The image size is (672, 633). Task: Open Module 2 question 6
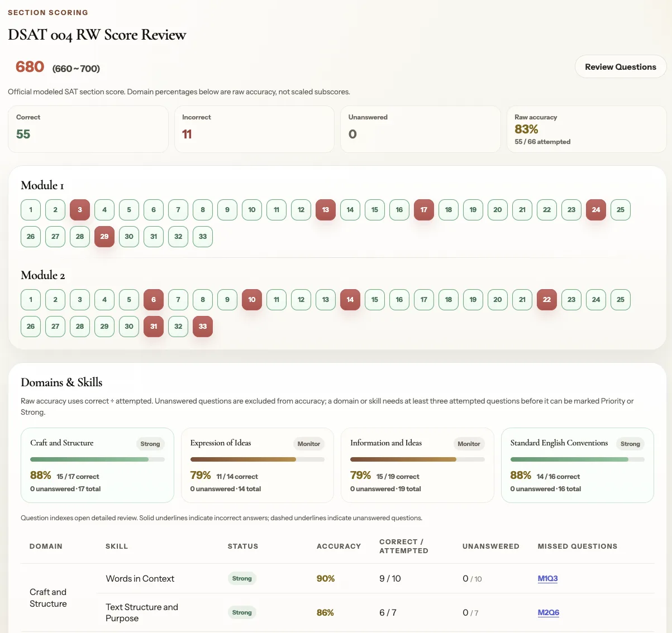pos(154,300)
